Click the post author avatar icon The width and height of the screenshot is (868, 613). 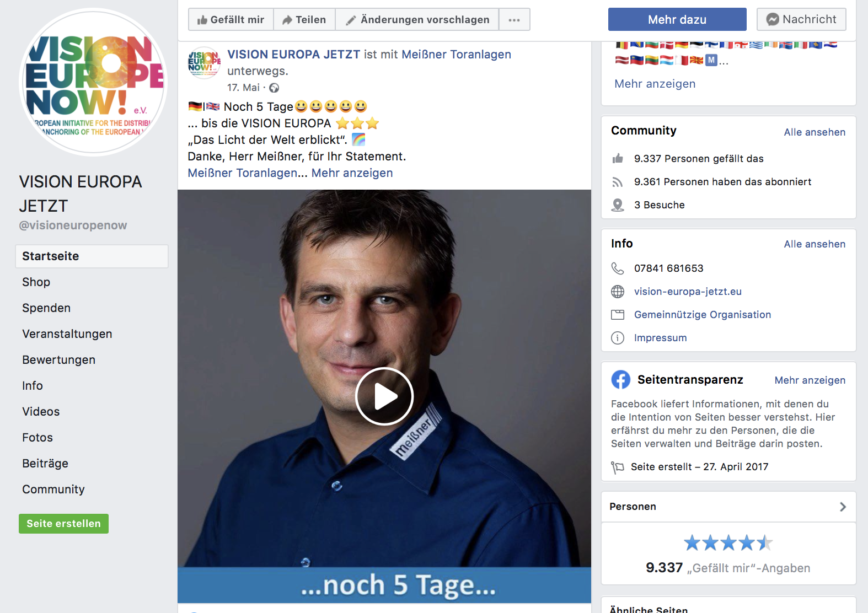point(204,62)
